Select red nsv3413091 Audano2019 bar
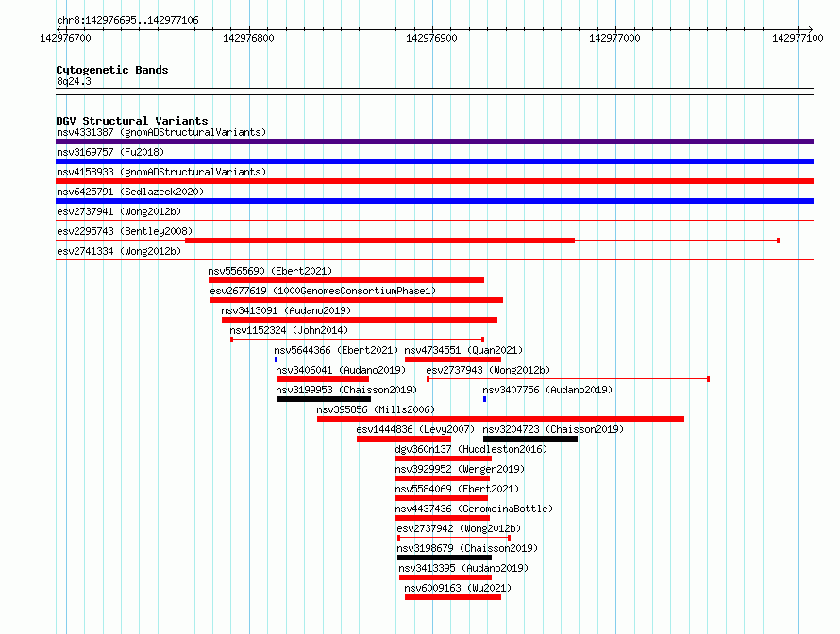The image size is (840, 634). click(x=360, y=320)
